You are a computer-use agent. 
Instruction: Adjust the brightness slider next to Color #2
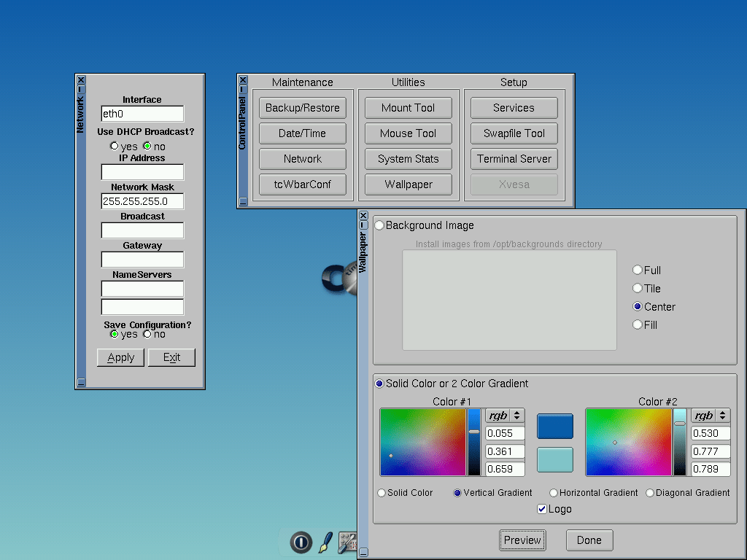(x=678, y=441)
